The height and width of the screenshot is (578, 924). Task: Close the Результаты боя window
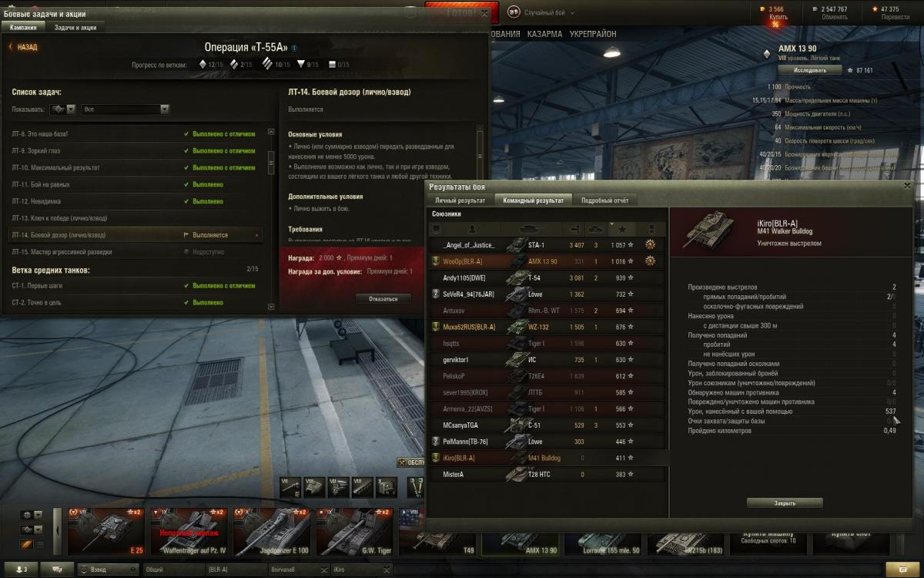tap(906, 186)
